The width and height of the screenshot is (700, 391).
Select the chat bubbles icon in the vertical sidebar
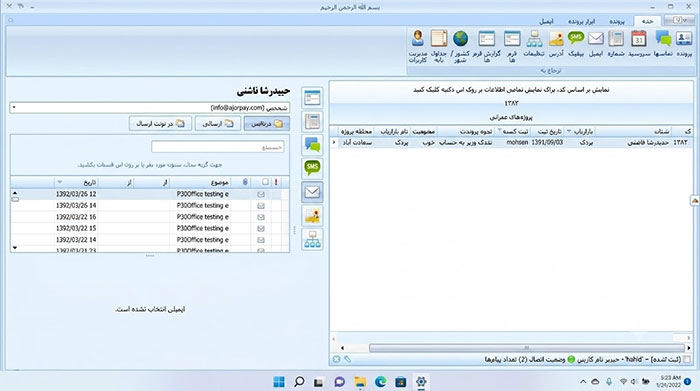tap(312, 145)
